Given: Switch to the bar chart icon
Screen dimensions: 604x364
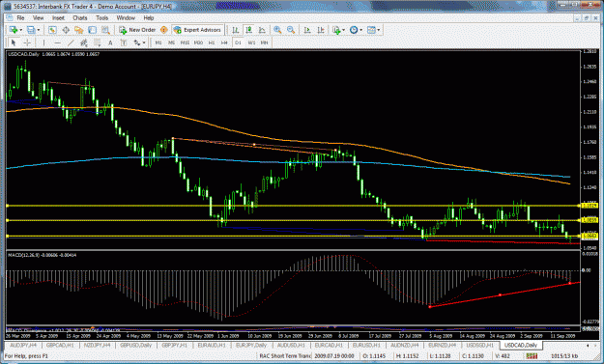Looking at the screenshot, I should (x=236, y=30).
